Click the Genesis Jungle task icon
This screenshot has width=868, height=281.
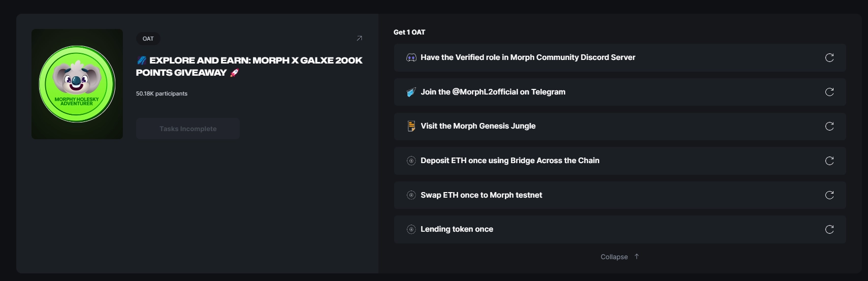tap(411, 126)
